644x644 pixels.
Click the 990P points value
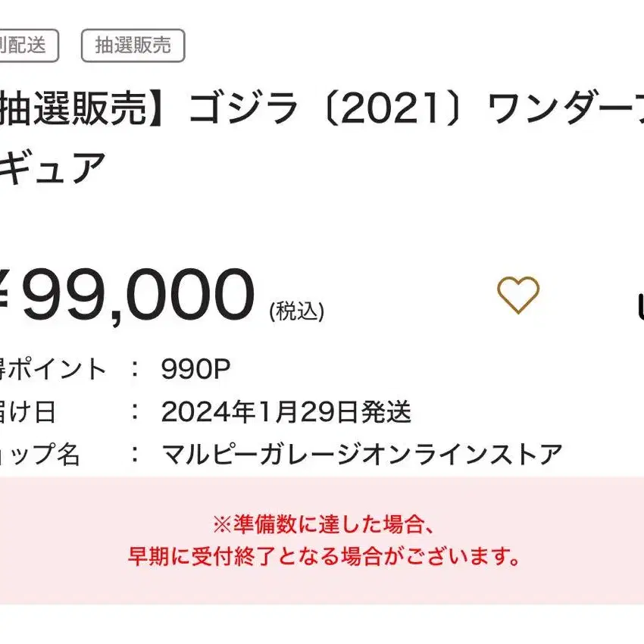tap(195, 368)
